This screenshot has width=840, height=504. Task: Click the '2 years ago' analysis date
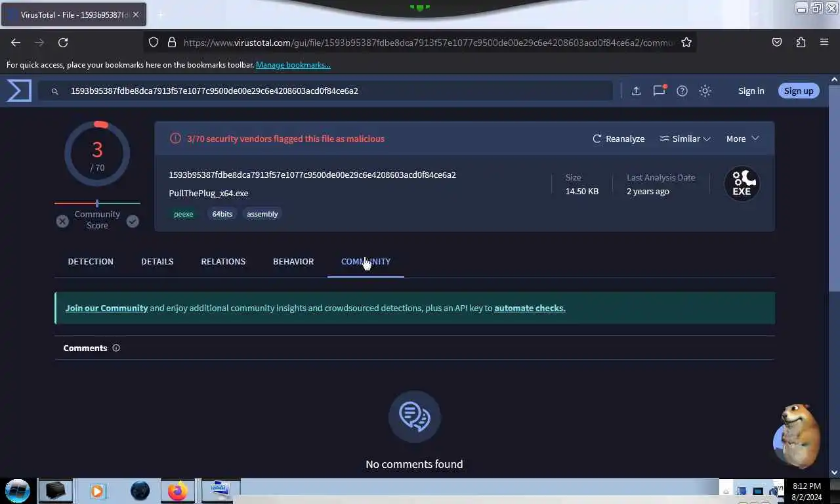click(648, 191)
